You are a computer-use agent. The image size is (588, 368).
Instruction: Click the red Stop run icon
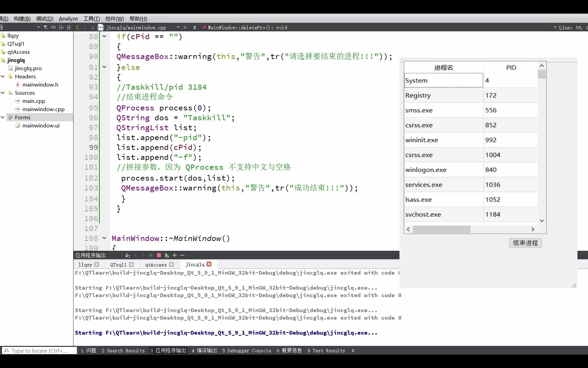tap(158, 255)
